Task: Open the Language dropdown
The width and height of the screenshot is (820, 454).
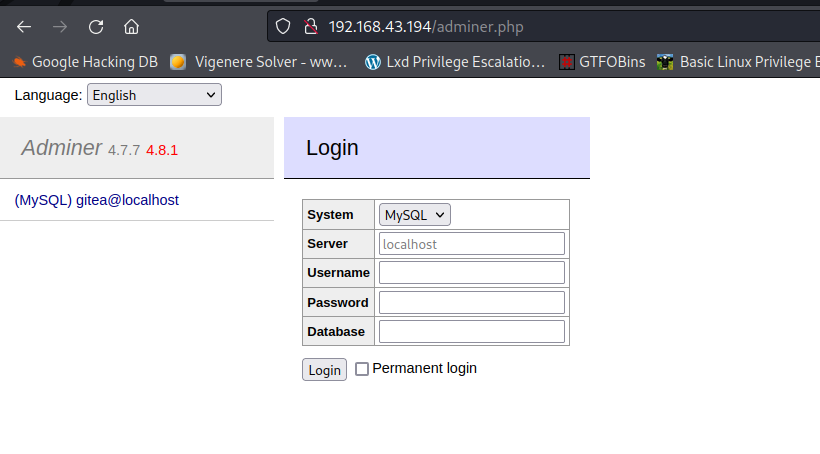Action: coord(154,95)
